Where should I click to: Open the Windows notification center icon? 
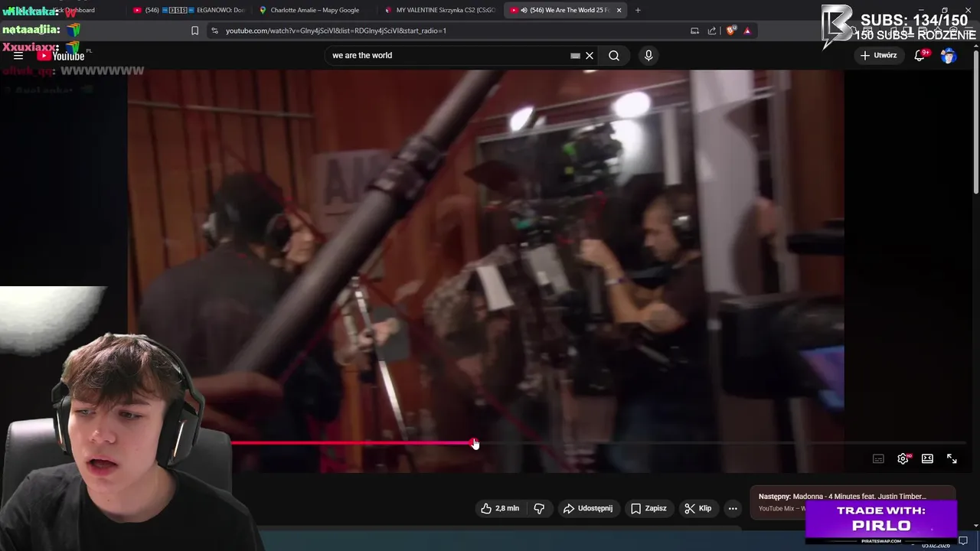(963, 541)
